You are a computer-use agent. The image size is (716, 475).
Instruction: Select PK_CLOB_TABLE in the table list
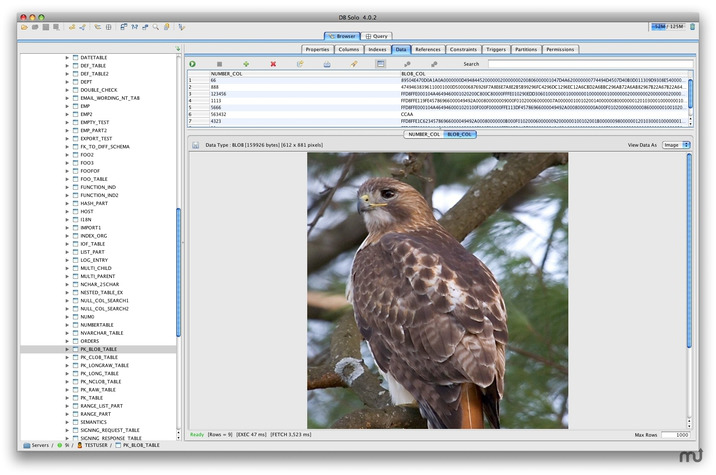(99, 357)
